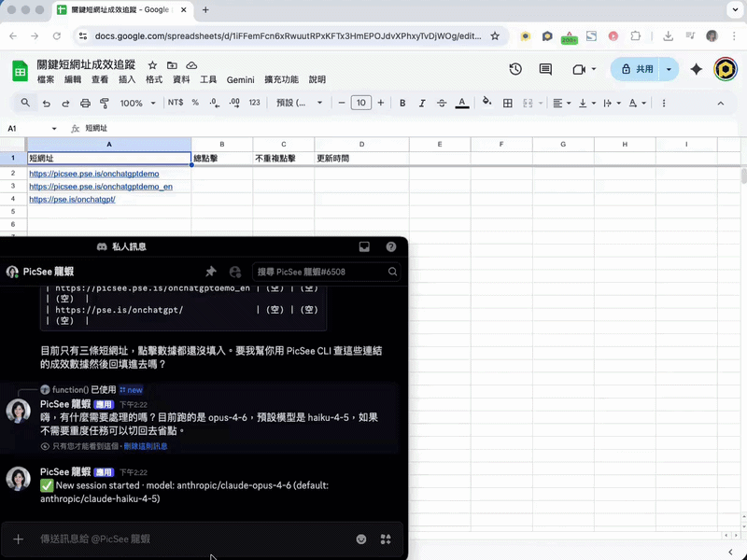Star this spreadsheet using the star icon
The height and width of the screenshot is (560, 747).
pyautogui.click(x=151, y=65)
